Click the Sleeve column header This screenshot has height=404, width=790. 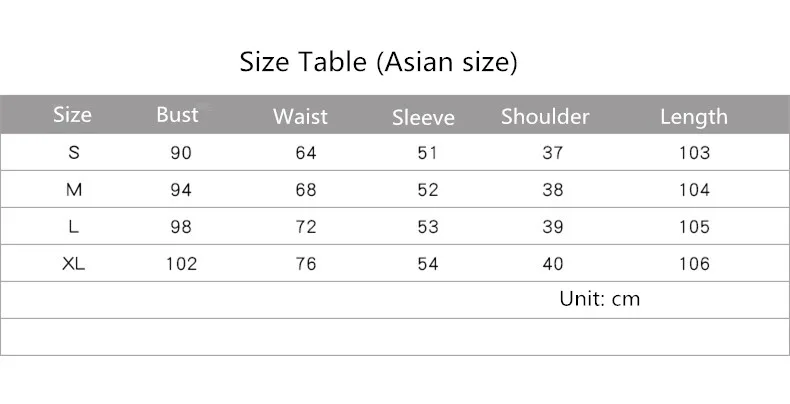click(423, 117)
